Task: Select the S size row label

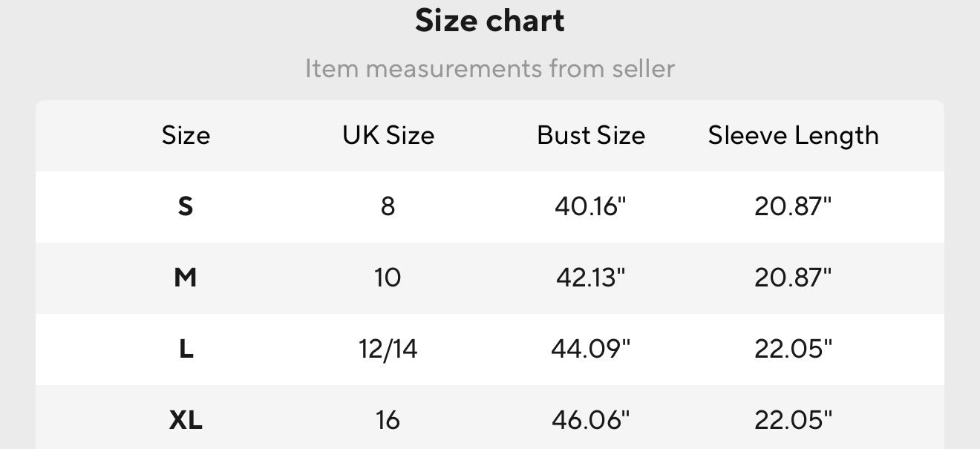Action: click(x=186, y=206)
